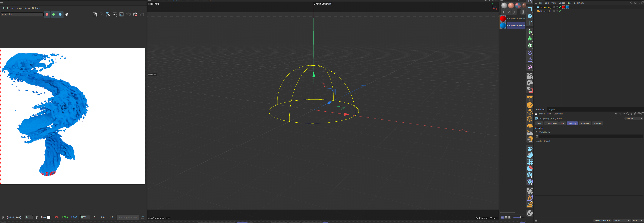
Task: Start interactive render with teapot play icon
Action: pos(128,14)
